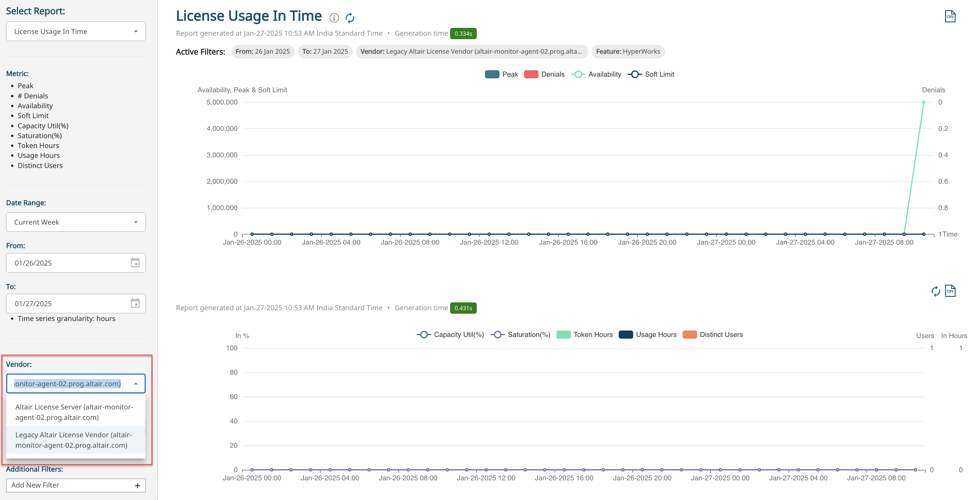This screenshot has width=980, height=500.
Task: Open the To date calendar picker
Action: coord(135,304)
